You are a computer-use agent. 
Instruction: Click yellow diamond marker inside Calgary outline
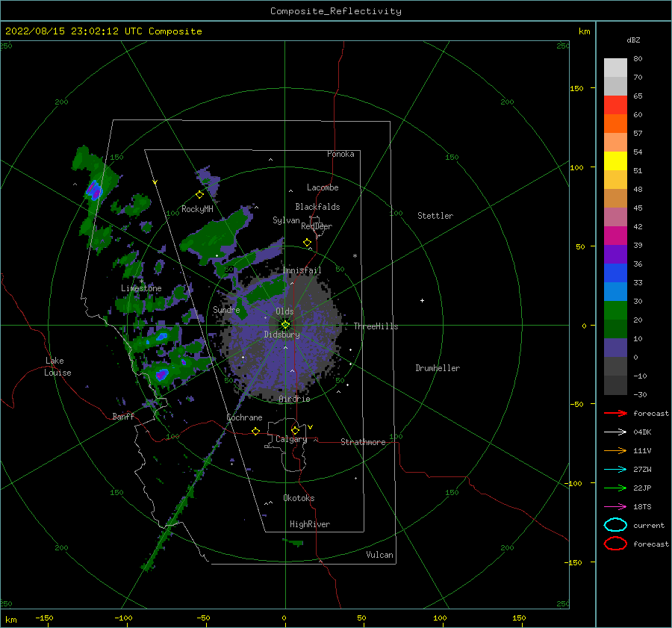pyautogui.click(x=295, y=430)
